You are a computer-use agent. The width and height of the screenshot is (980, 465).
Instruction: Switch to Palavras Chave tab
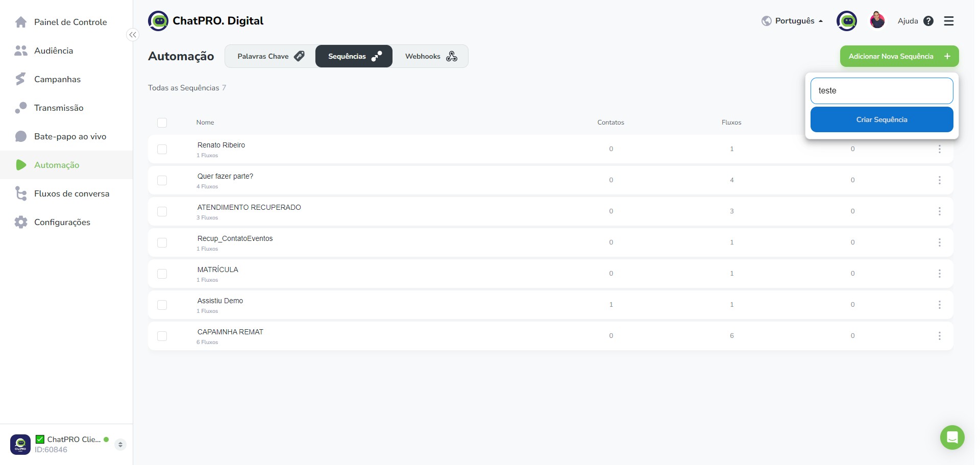[x=271, y=56]
